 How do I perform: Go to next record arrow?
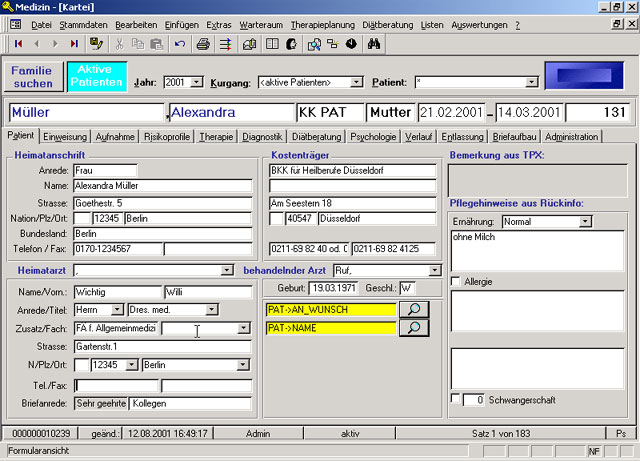click(x=55, y=44)
